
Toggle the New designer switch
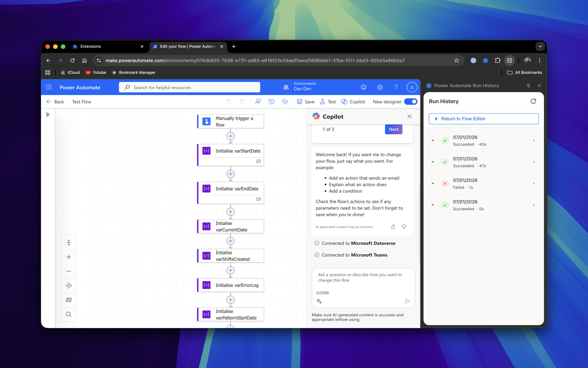point(411,102)
